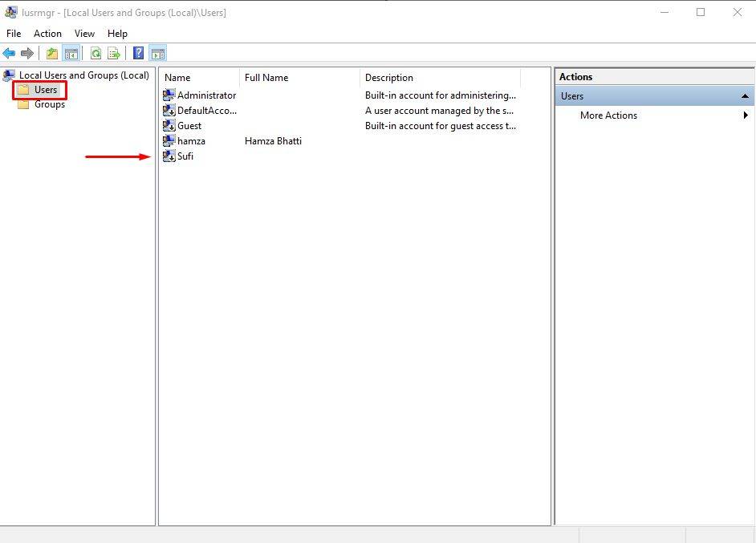Close the lusrmgr window
This screenshot has height=543, width=756.
coord(738,12)
